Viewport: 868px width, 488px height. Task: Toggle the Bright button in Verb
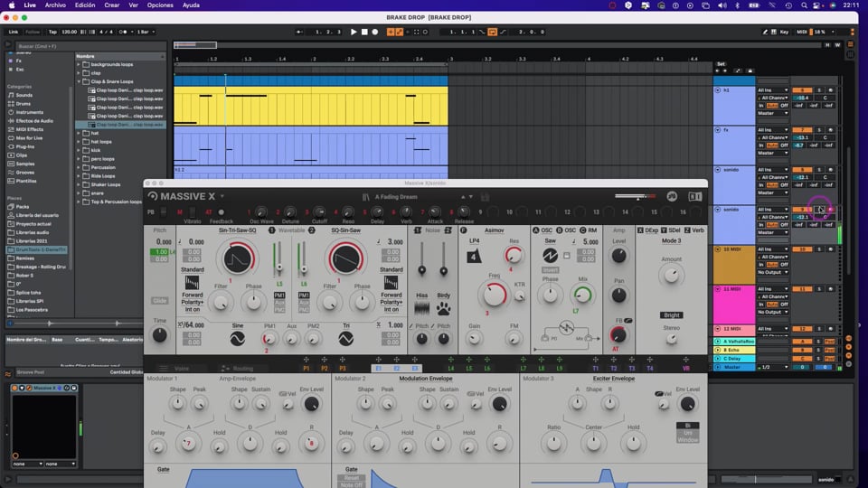point(672,314)
